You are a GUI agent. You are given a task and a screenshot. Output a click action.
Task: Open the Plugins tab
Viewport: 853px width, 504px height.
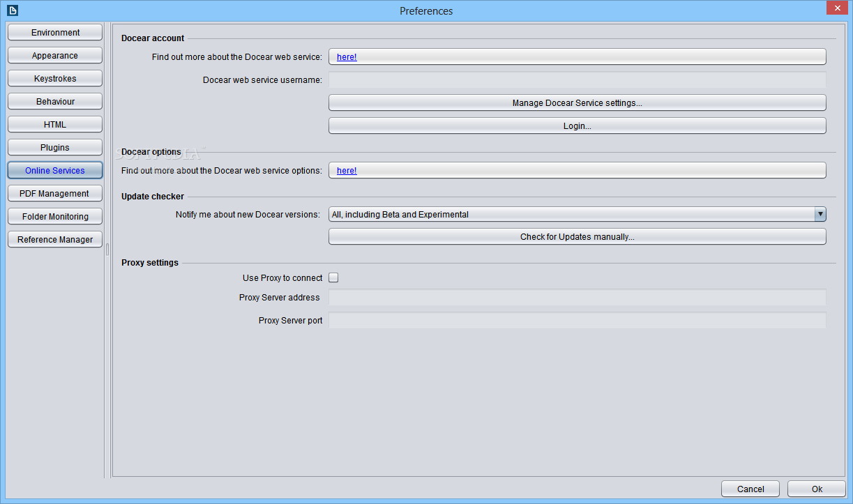(55, 148)
